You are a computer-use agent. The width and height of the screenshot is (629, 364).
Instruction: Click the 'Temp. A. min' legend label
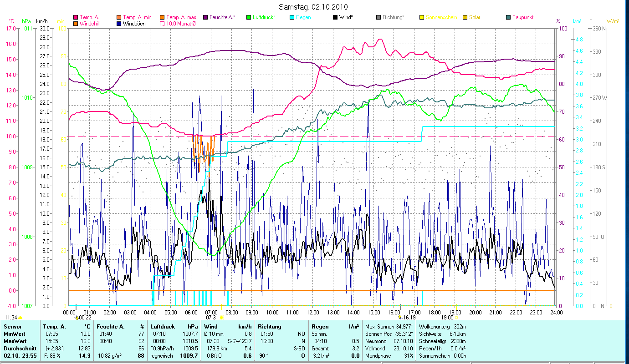coord(138,17)
